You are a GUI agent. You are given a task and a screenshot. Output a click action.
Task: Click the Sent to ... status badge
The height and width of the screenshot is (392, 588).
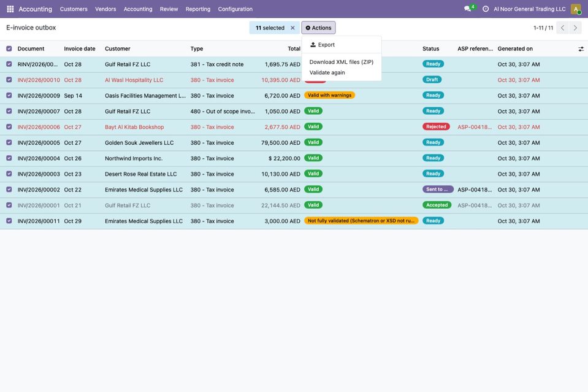438,190
